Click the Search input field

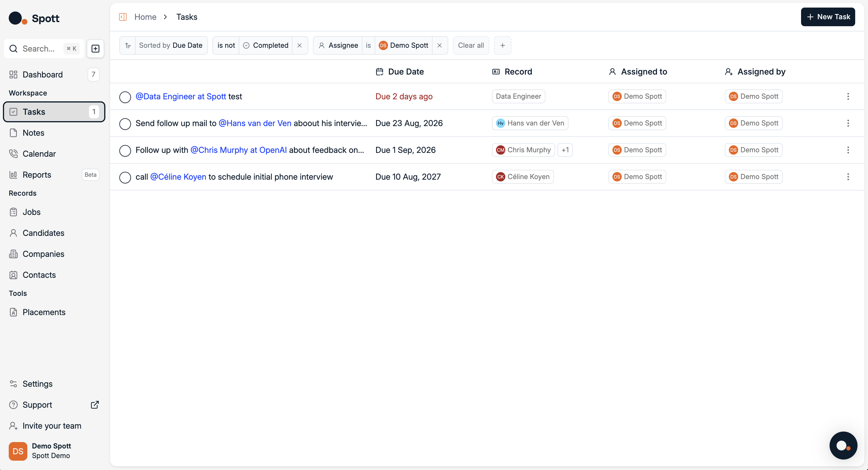click(39, 49)
